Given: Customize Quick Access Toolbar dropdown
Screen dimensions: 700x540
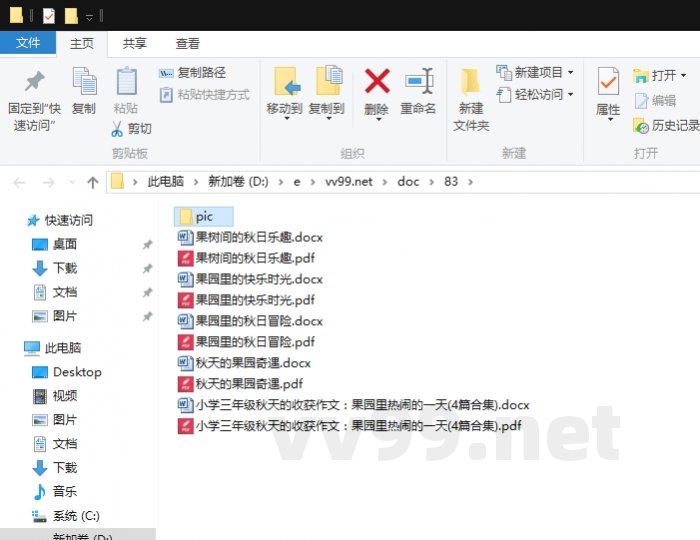Looking at the screenshot, I should click(89, 17).
